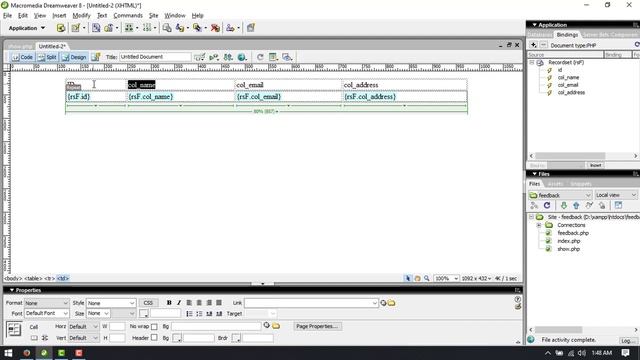
Task: Open the Local view dropdown
Action: (615, 195)
